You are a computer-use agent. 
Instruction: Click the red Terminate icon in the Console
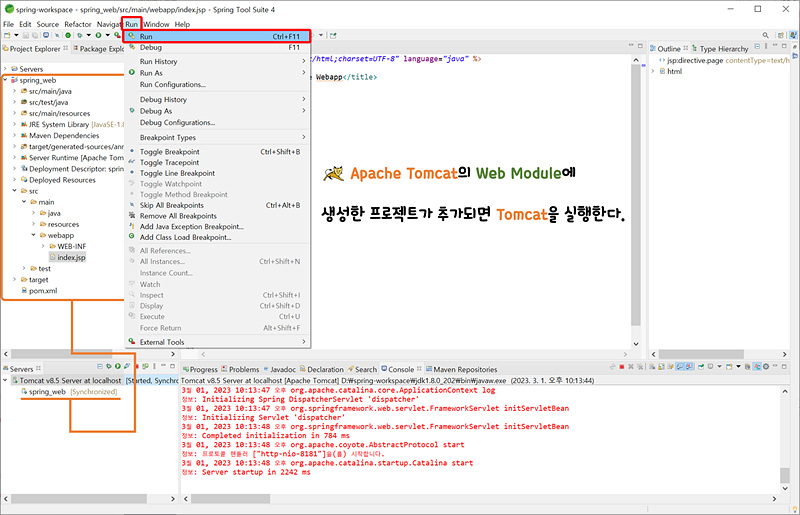pos(621,366)
